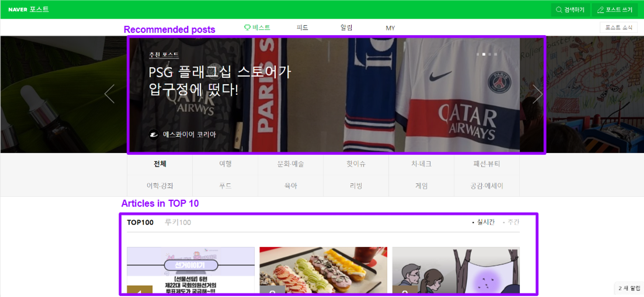Choose the 어학·강좌 category
The image size is (644, 297).
pos(160,186)
